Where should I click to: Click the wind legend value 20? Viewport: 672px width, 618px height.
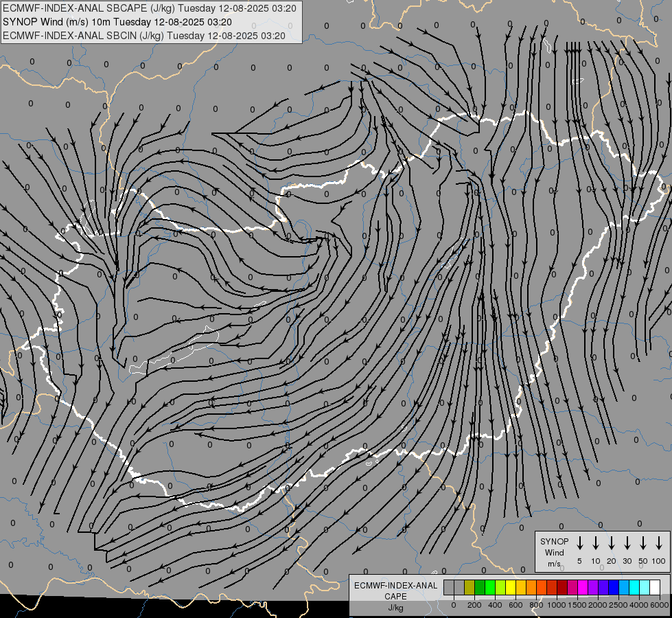pos(612,561)
